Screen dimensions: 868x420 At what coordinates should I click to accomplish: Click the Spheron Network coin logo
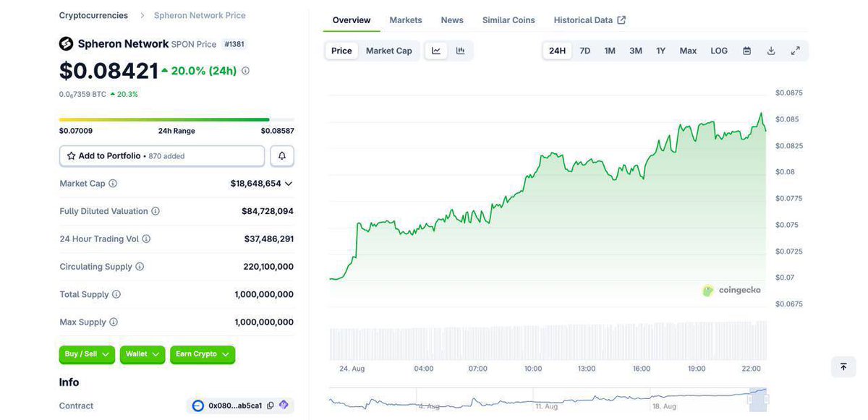[x=66, y=43]
